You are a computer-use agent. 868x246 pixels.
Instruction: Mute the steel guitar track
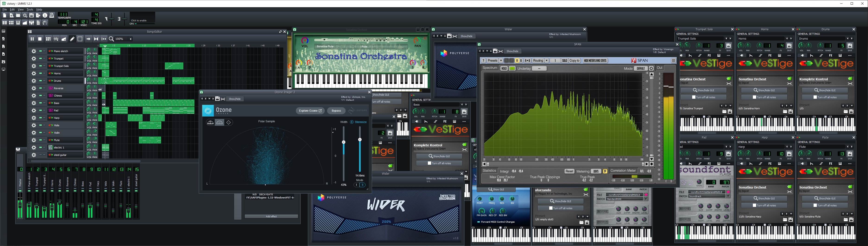(40, 155)
